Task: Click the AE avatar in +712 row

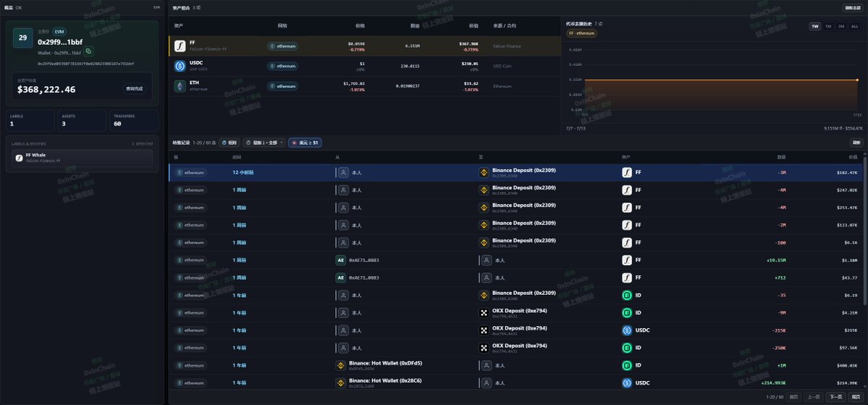Action: pyautogui.click(x=341, y=277)
